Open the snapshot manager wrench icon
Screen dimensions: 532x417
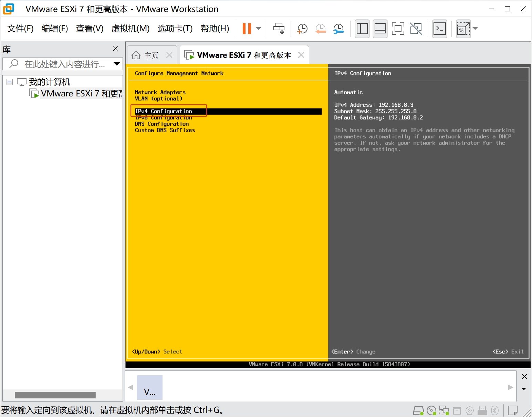tap(338, 29)
